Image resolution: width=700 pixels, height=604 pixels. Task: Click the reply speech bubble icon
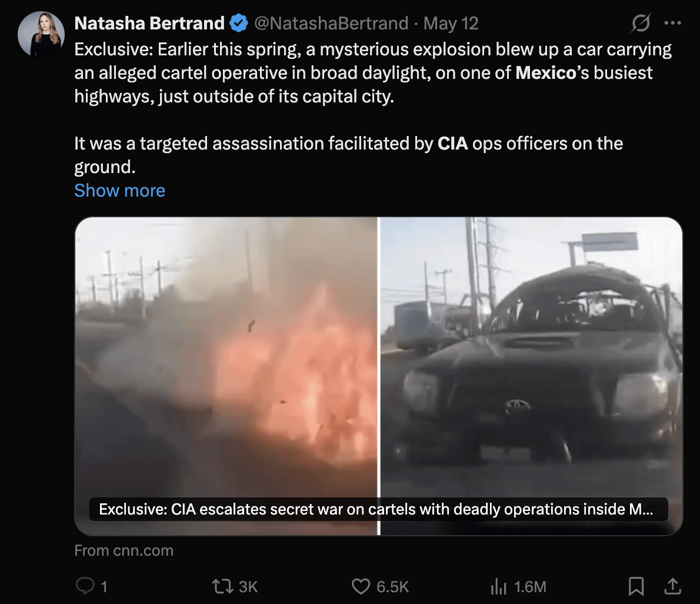click(85, 586)
